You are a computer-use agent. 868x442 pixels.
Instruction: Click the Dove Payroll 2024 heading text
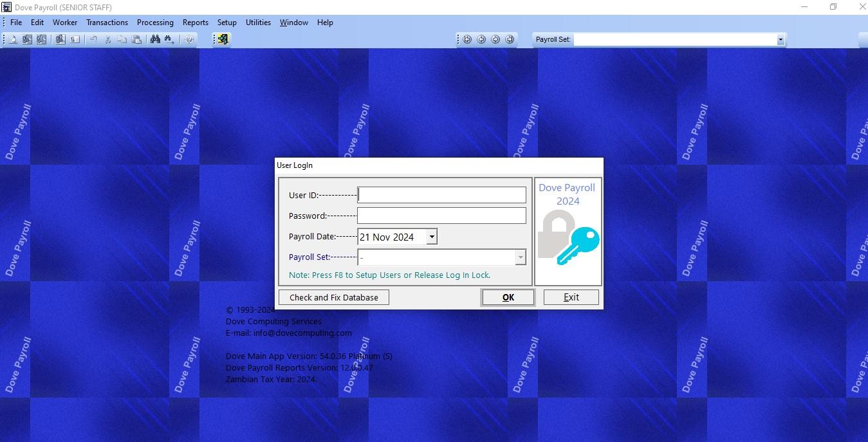click(567, 194)
